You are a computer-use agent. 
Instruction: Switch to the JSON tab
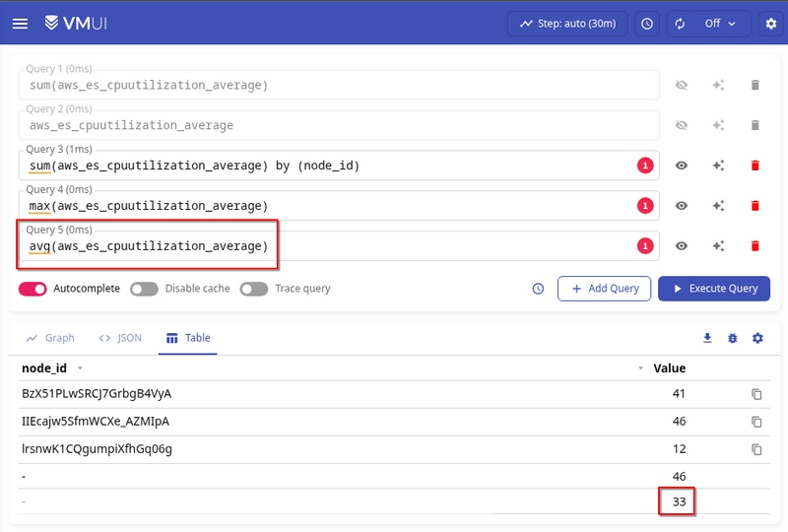(120, 338)
